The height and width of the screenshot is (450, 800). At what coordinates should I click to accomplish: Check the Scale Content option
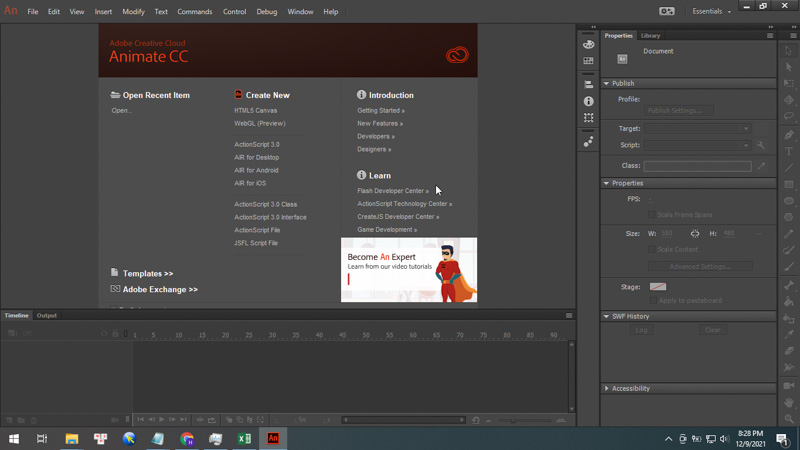(652, 249)
